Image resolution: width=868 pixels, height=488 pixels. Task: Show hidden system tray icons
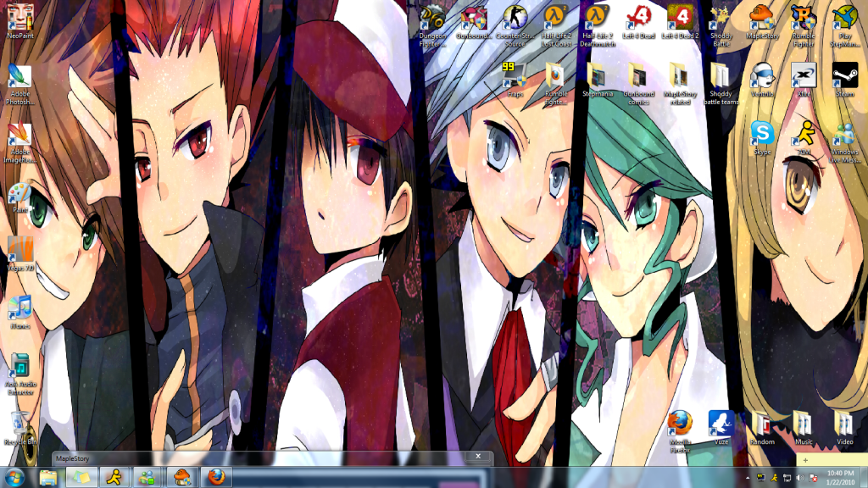tap(748, 478)
